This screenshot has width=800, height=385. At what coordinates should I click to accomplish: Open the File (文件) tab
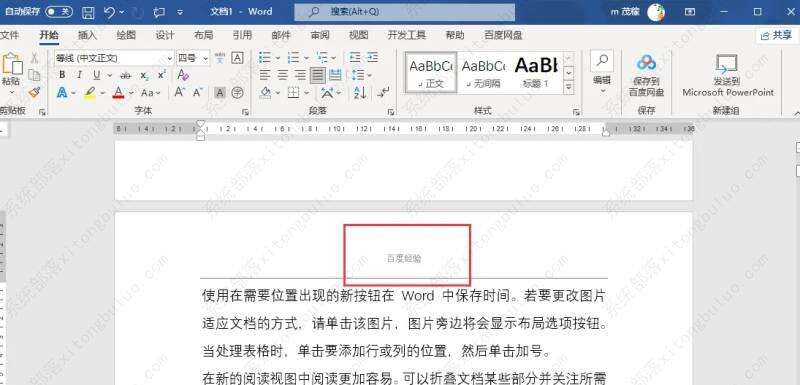(x=9, y=35)
